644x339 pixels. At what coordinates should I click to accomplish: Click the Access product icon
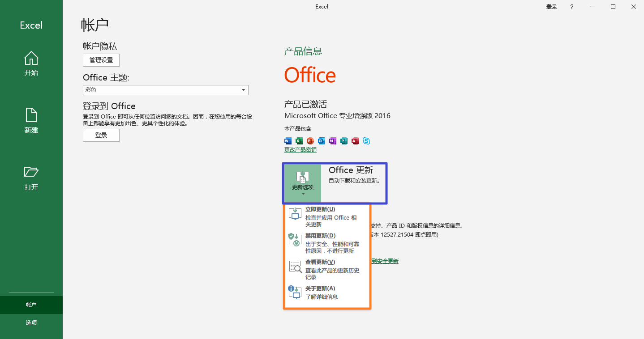355,141
